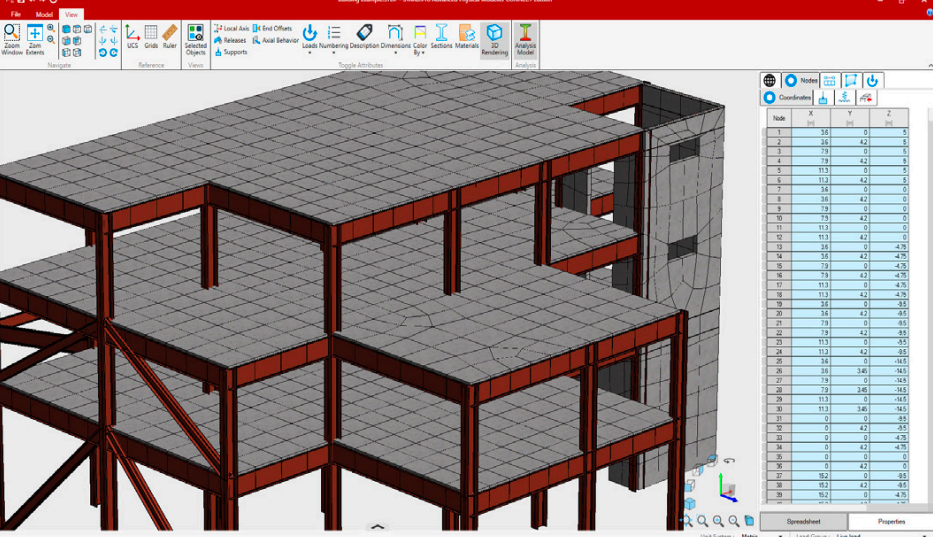Open the File menu
The height and width of the screenshot is (537, 933).
point(16,15)
